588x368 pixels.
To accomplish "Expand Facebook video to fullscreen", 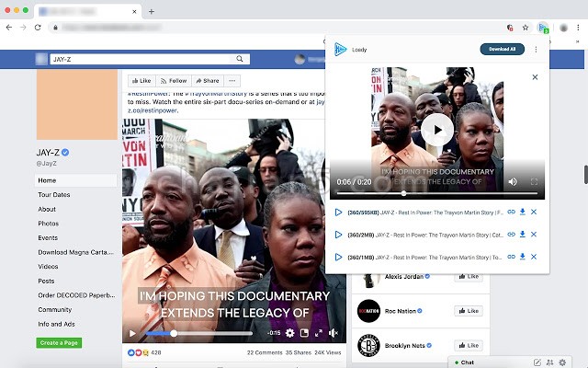I will (319, 333).
